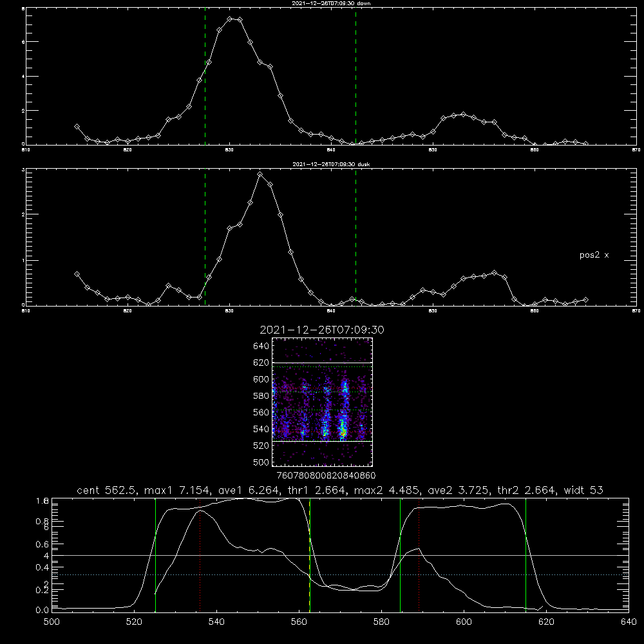Click spectrogram y-axis label 560
The height and width of the screenshot is (644, 644).
pyautogui.click(x=261, y=412)
